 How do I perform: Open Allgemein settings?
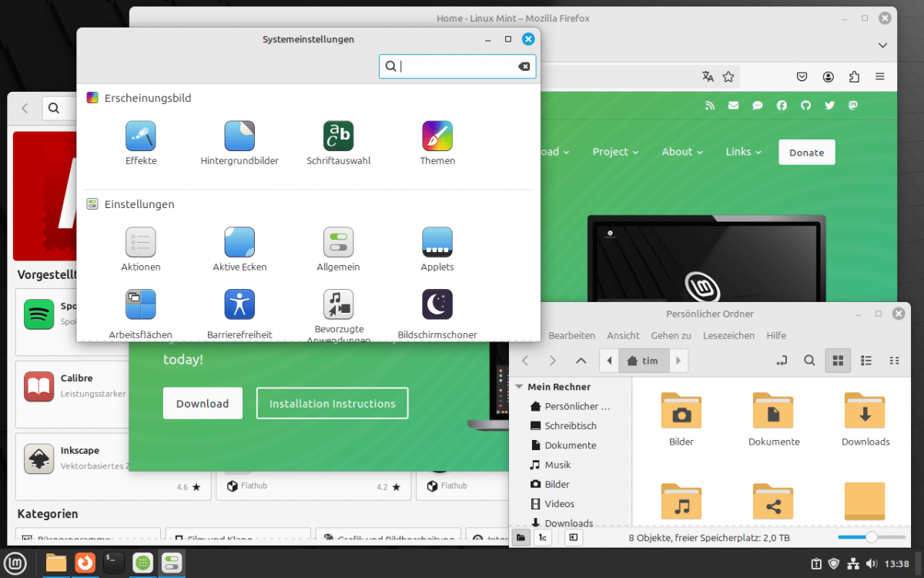coord(338,250)
